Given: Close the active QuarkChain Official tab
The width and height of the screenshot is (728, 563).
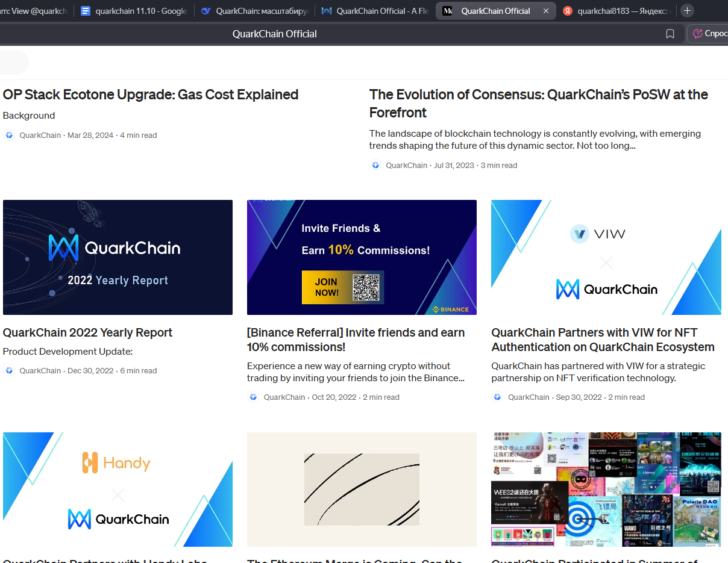Looking at the screenshot, I should tap(546, 11).
